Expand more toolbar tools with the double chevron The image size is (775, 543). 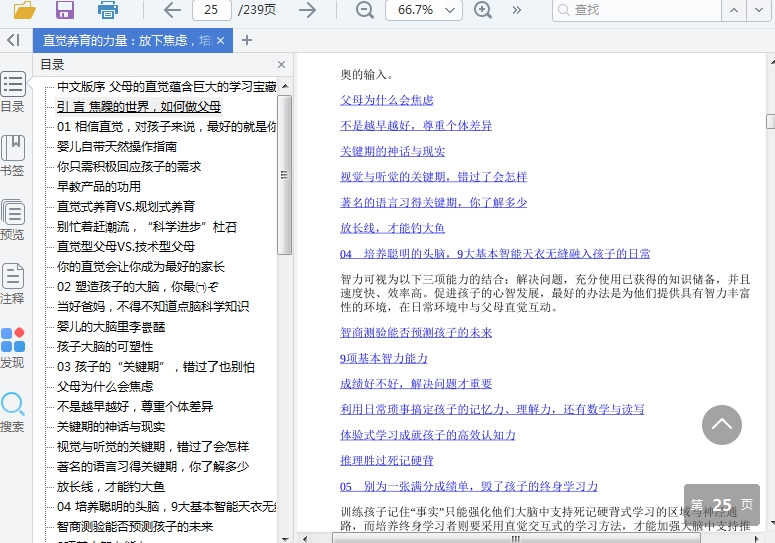[x=517, y=10]
